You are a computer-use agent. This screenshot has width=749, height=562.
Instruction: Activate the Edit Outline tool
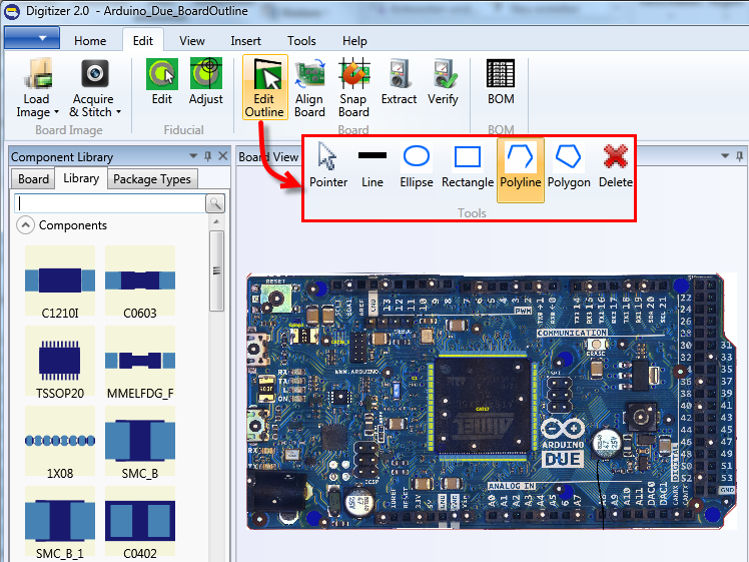click(x=265, y=87)
